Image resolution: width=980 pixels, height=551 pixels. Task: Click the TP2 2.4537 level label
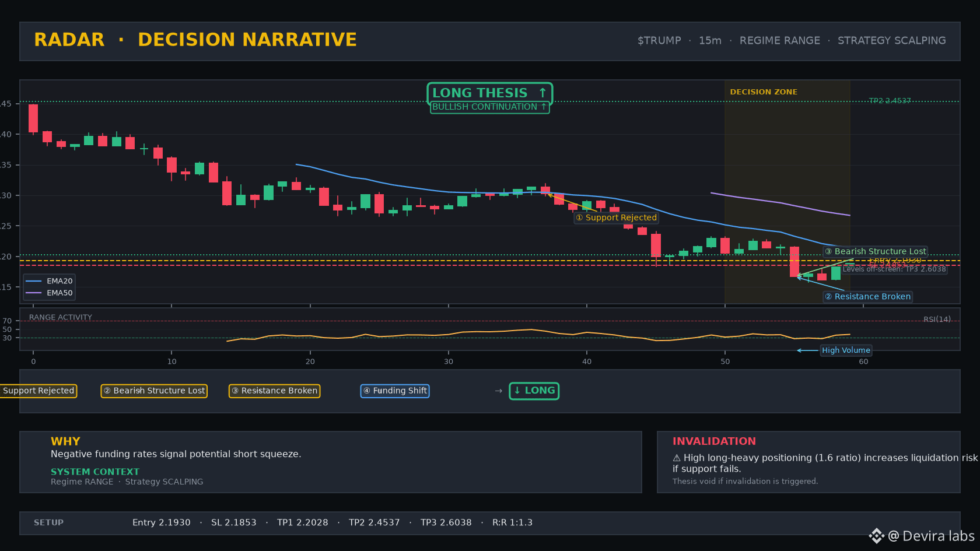[x=890, y=101]
